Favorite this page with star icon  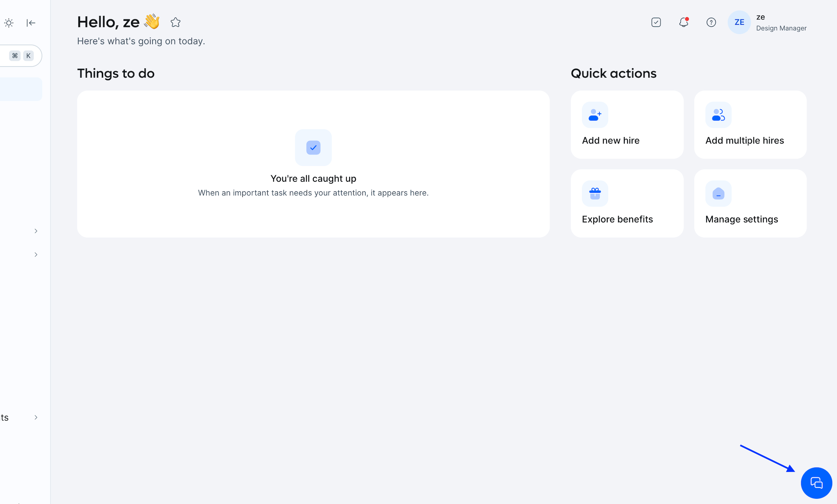click(175, 22)
